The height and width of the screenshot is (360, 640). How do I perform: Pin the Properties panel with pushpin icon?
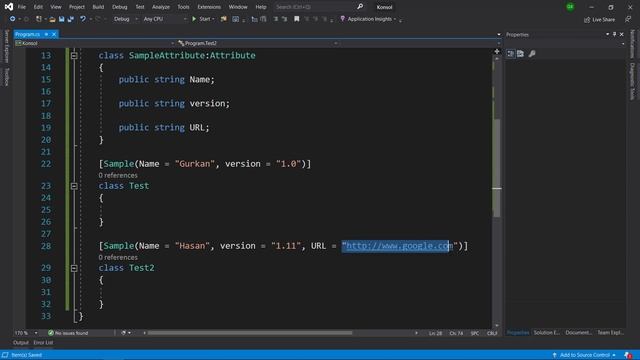pos(614,35)
